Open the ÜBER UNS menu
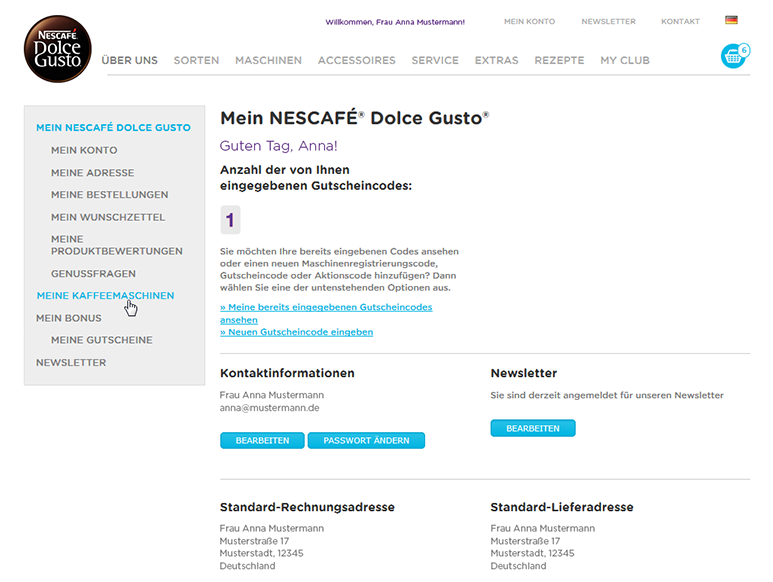This screenshot has height=582, width=773. [x=130, y=60]
